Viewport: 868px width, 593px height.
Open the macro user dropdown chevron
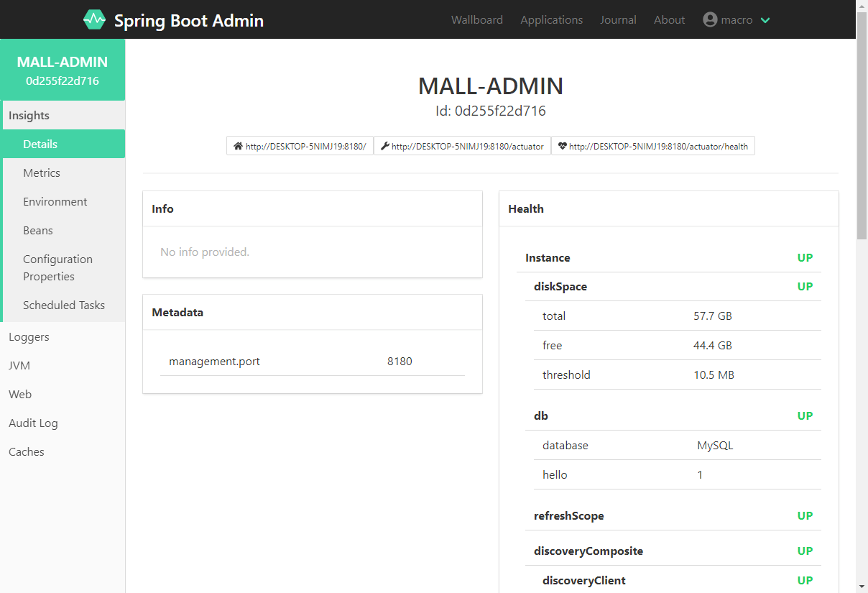(765, 20)
